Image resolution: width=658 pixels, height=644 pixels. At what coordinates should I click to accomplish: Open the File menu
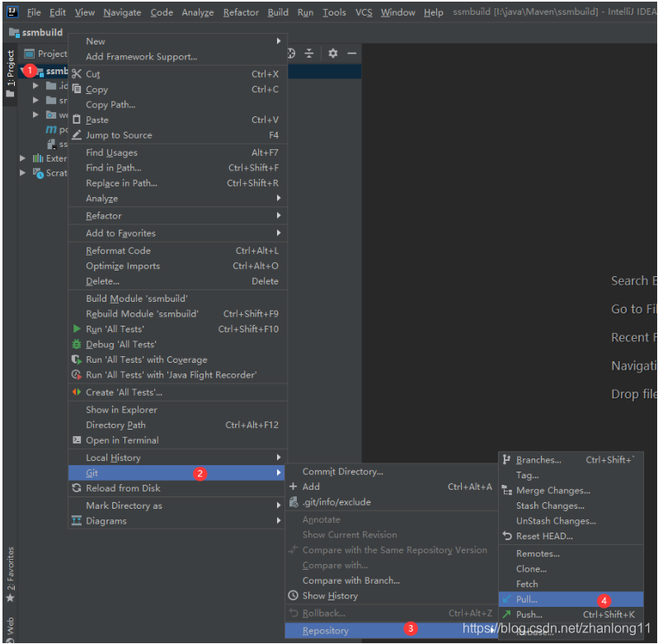[x=34, y=12]
